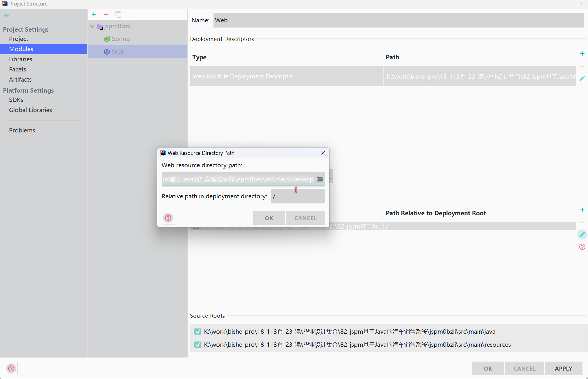Uncheck the src\main\java source root
This screenshot has width=588, height=379.
pyautogui.click(x=198, y=331)
